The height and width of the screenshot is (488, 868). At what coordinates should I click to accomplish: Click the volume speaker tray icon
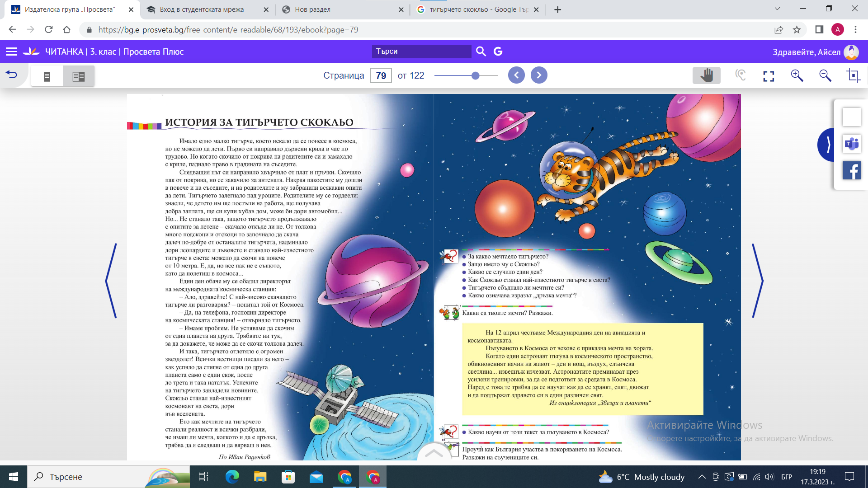(x=769, y=477)
